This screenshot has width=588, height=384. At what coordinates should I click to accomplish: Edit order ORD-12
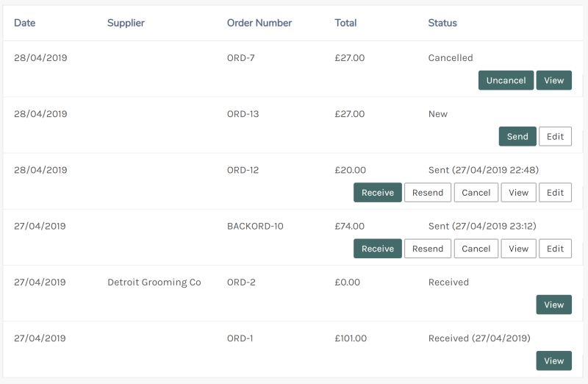tap(555, 192)
